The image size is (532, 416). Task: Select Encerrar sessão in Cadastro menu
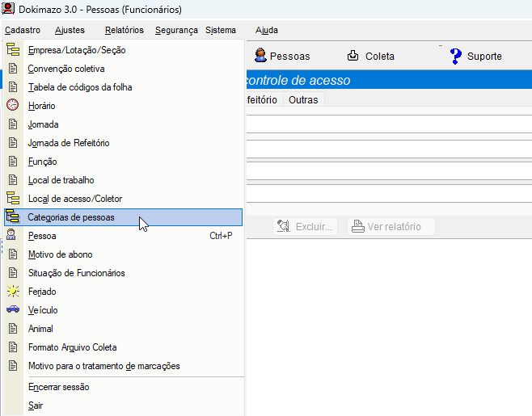tap(58, 387)
